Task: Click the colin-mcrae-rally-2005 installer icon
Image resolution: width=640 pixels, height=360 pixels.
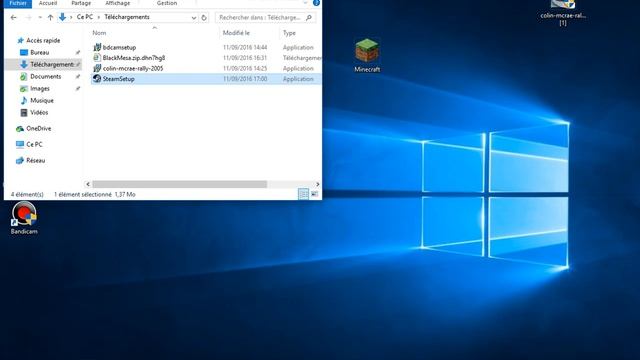Action: [x=97, y=68]
